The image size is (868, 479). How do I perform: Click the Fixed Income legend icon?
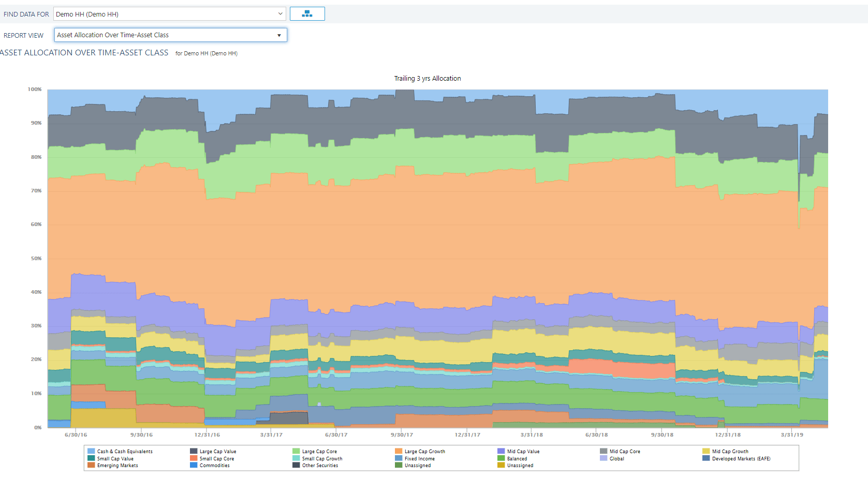tap(399, 458)
